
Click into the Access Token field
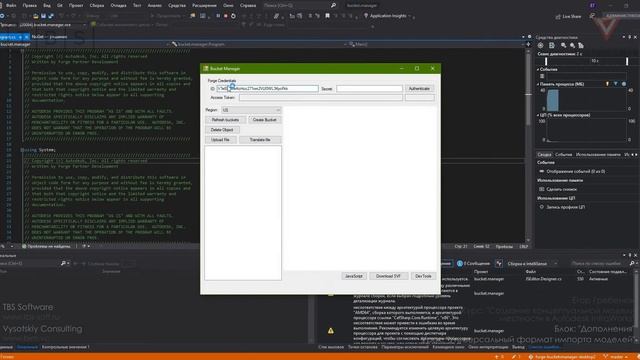click(x=320, y=98)
